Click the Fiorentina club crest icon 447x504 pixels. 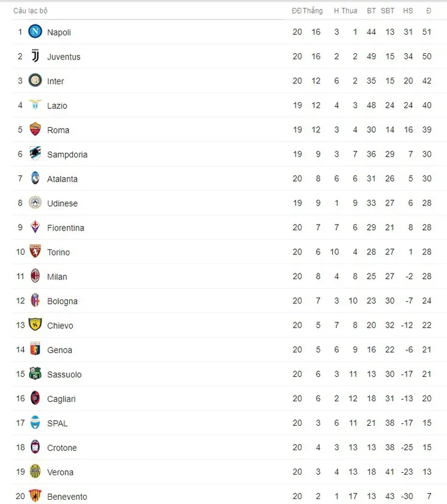(36, 228)
